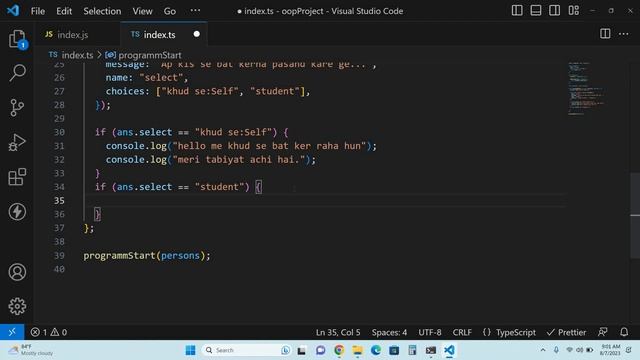Open Problems via errors and warnings indicator

(x=49, y=332)
